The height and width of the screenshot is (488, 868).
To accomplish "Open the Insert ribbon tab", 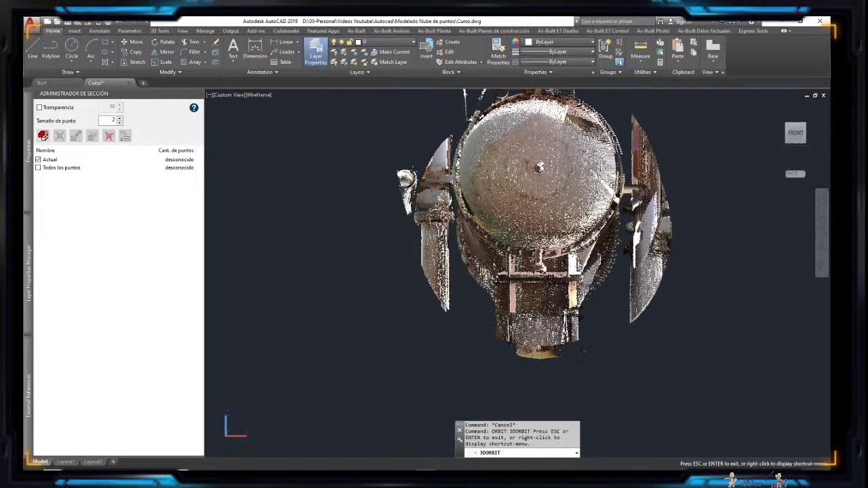I will (x=74, y=30).
